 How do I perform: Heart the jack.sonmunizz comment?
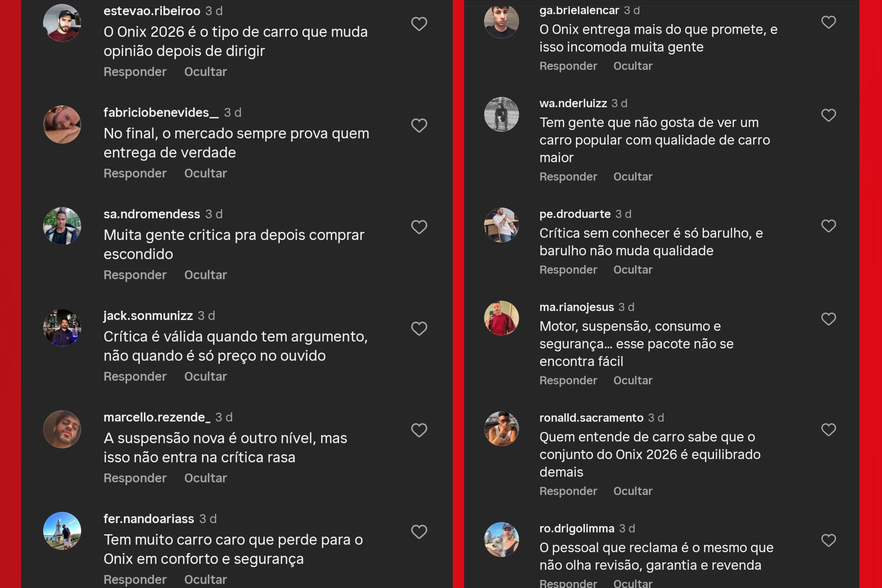pyautogui.click(x=419, y=328)
